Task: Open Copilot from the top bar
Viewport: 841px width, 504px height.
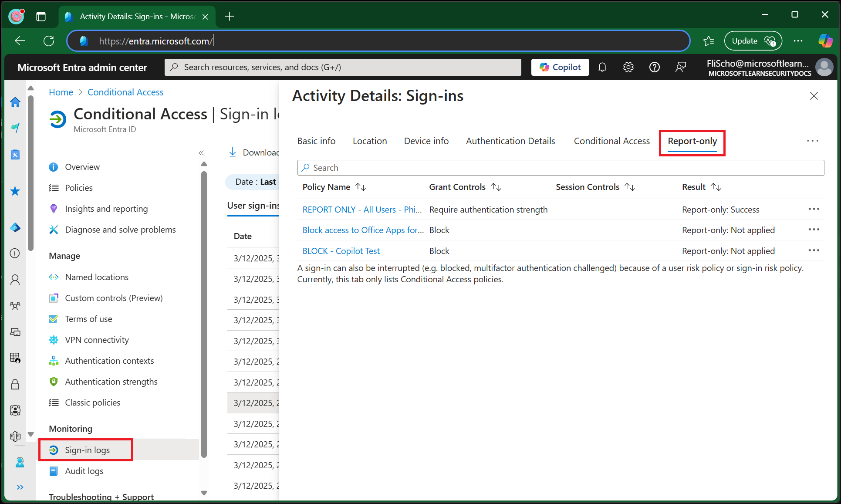Action: [x=560, y=67]
